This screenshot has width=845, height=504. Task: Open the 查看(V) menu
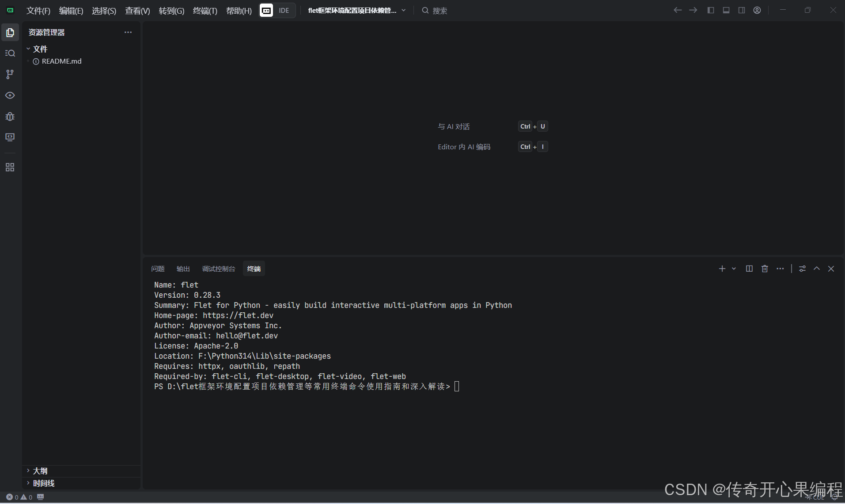pos(137,11)
